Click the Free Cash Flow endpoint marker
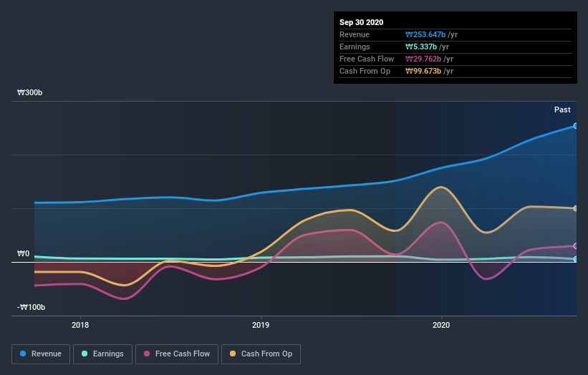Image resolution: width=588 pixels, height=375 pixels. (x=576, y=246)
